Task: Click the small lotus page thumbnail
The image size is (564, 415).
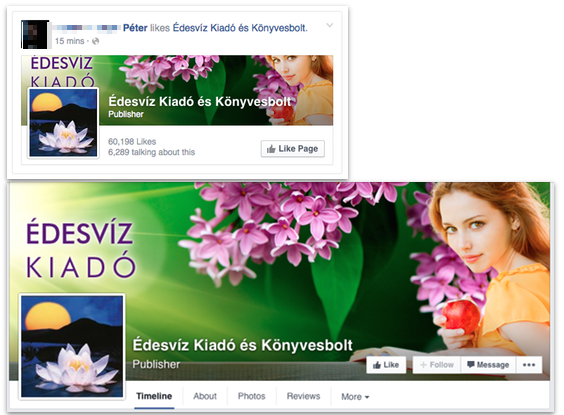Action: click(x=63, y=123)
